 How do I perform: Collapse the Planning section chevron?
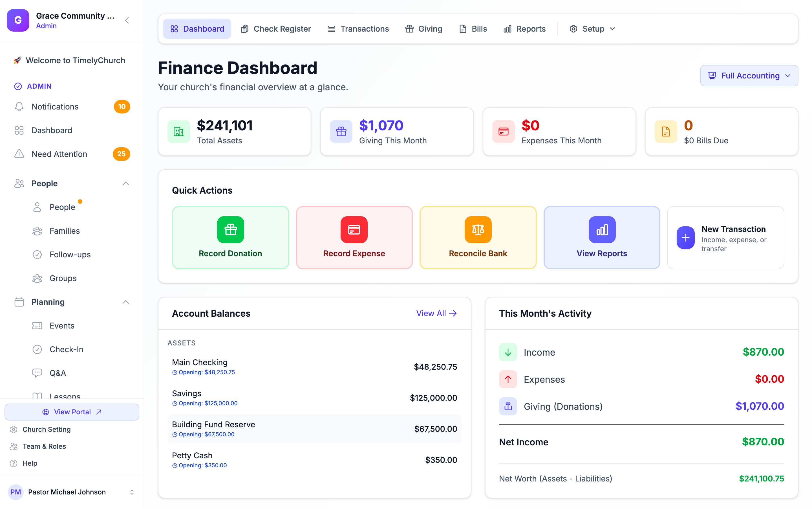tap(126, 302)
